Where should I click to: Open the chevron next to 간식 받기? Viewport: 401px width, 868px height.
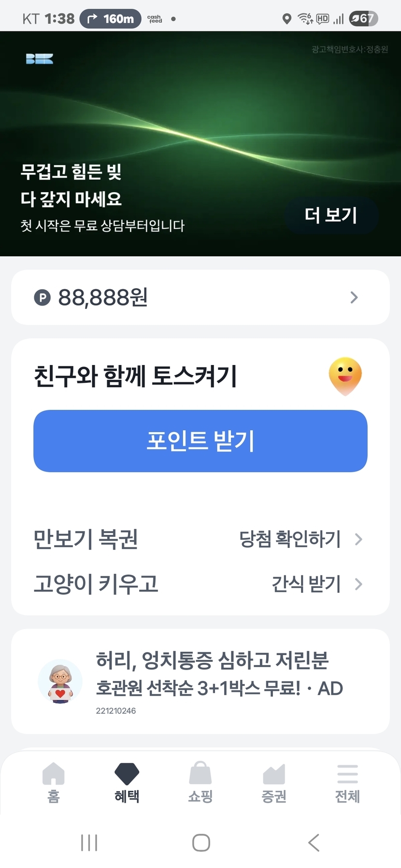[x=358, y=584]
